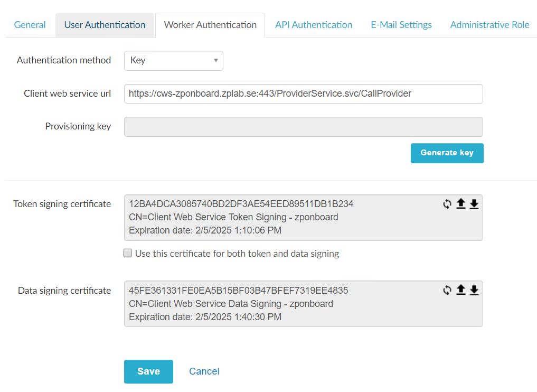Click the token signing certificate thumbprint text

241,204
